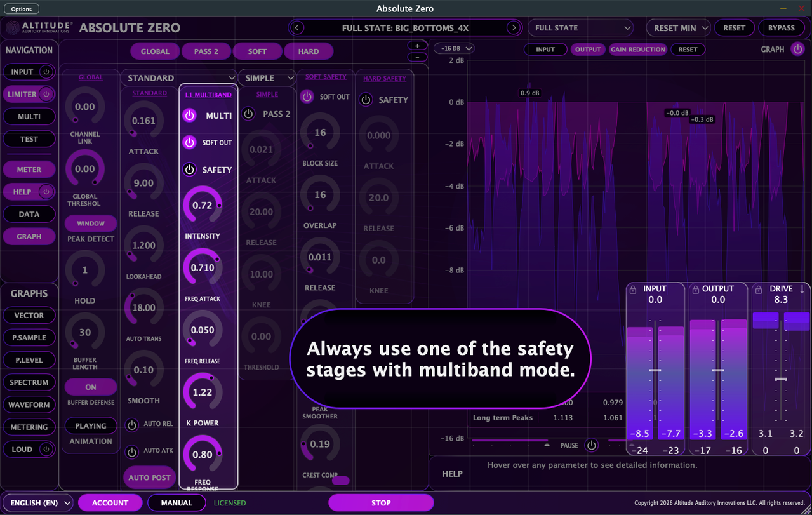Lock the OUTPUT meter with its padlock icon
The width and height of the screenshot is (812, 515).
tap(695, 290)
